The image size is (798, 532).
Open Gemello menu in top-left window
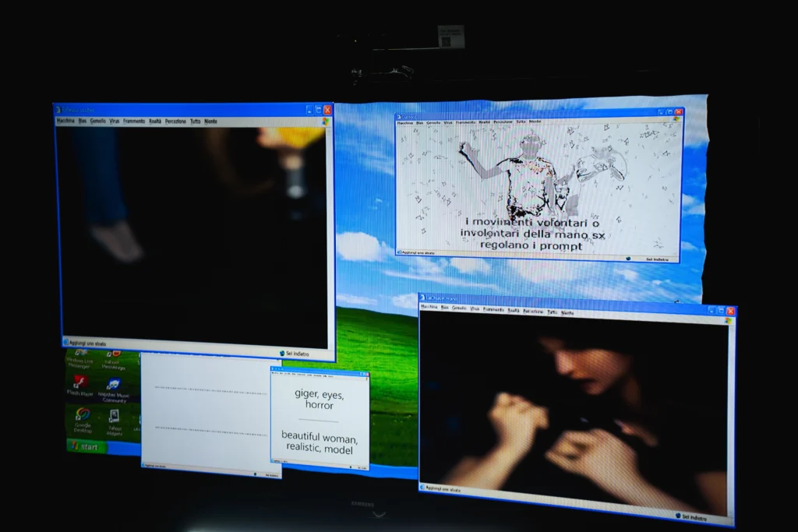click(x=97, y=121)
